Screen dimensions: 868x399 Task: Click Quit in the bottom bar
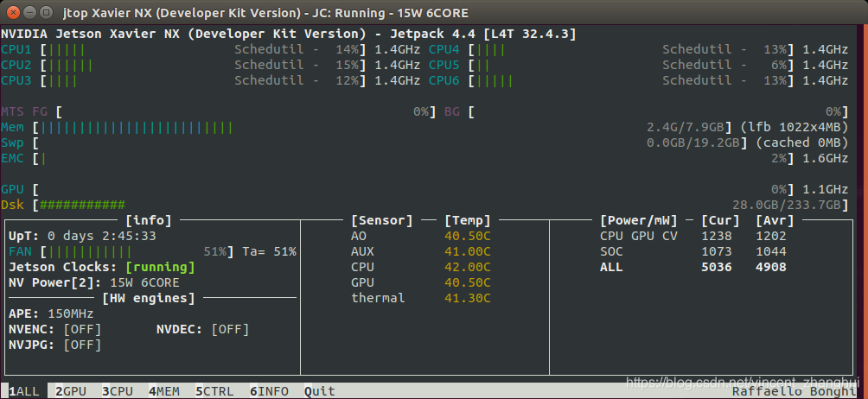coord(319,391)
